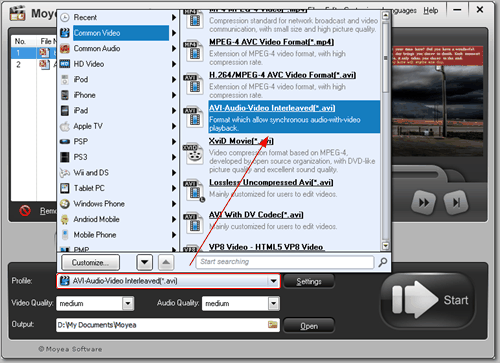Click the H.264 AVI file icon
The height and width of the screenshot is (363, 500).
193,84
